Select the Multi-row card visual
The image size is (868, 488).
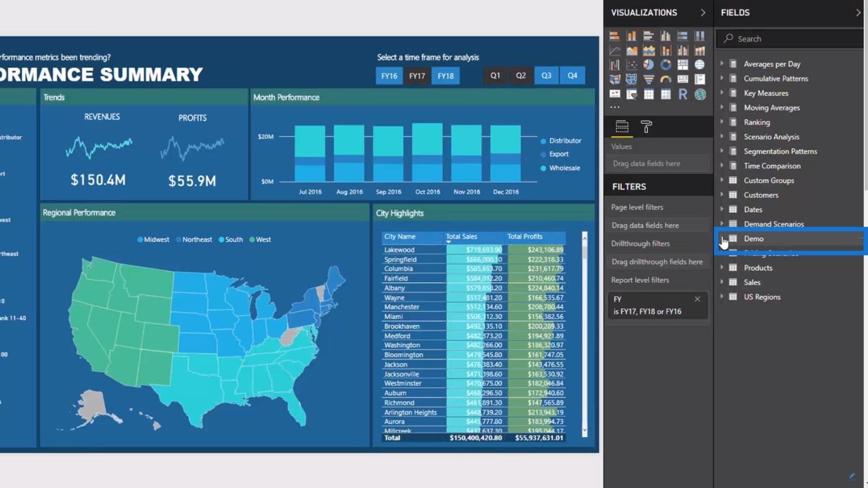click(700, 79)
